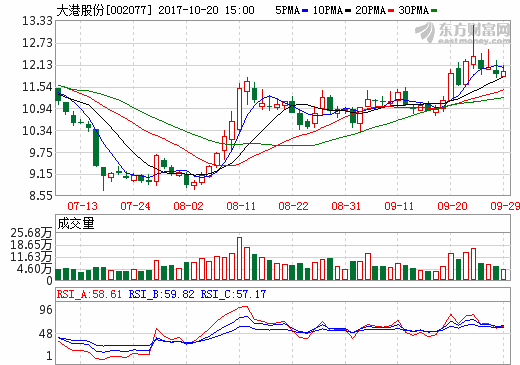Click the RSI_C:57.17 indicator value

click(x=233, y=294)
